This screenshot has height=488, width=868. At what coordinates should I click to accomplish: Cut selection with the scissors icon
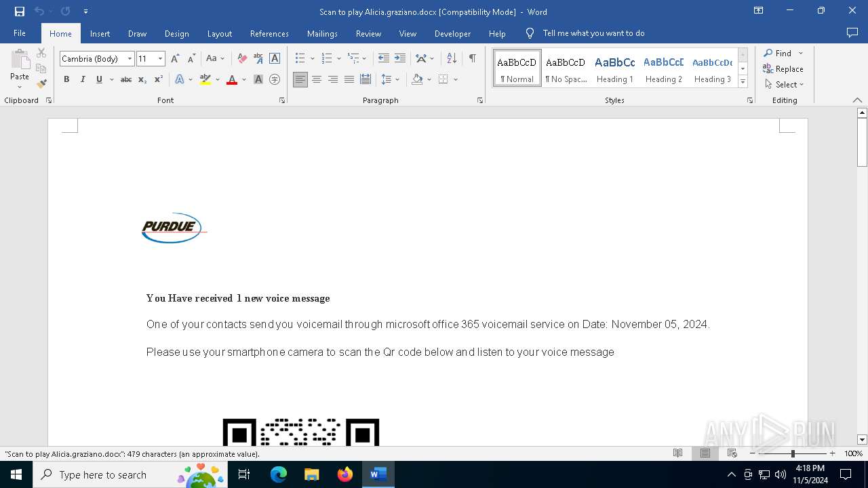click(41, 53)
